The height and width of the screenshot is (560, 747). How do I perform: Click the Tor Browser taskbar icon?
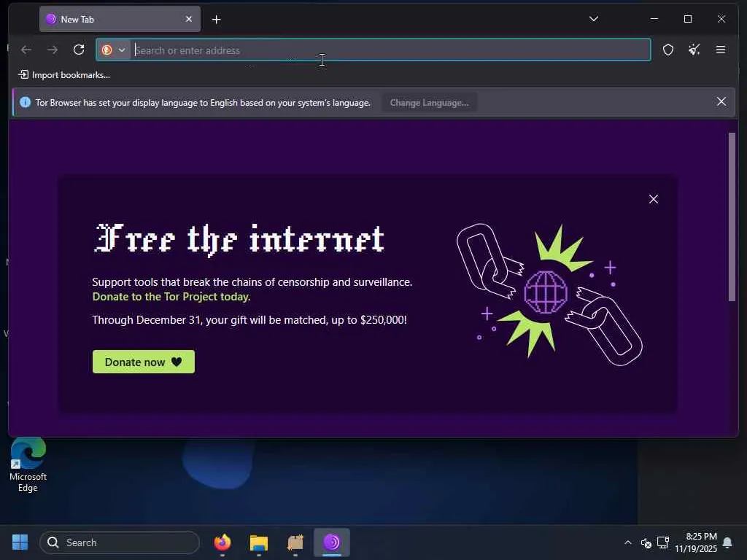point(332,542)
